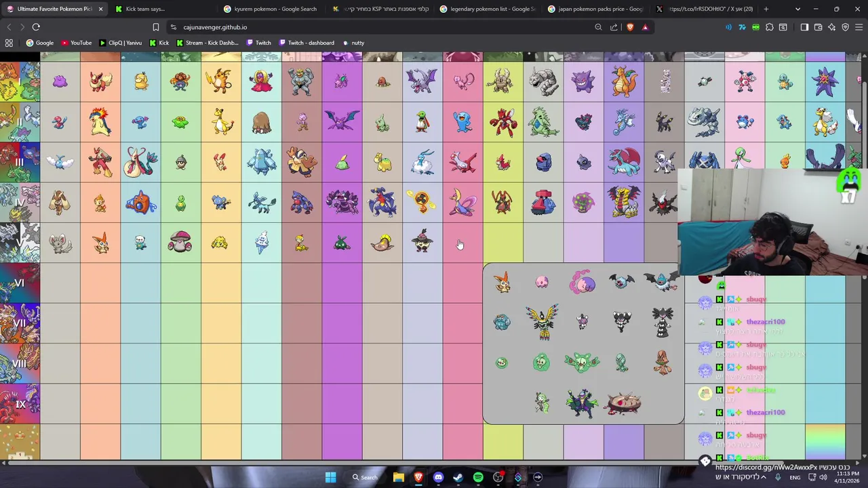Screen dimensions: 868x488
Task: Open Steam from the taskbar
Action: (x=458, y=477)
